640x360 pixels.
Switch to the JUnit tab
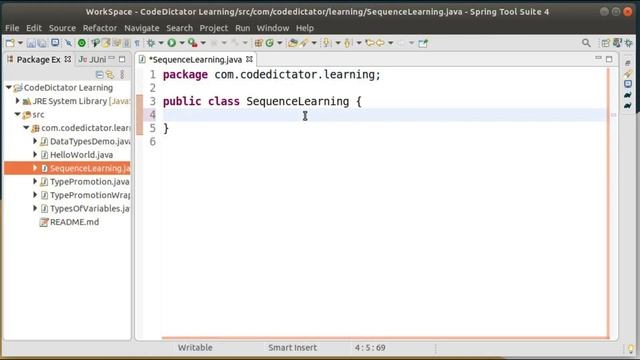[x=93, y=60]
